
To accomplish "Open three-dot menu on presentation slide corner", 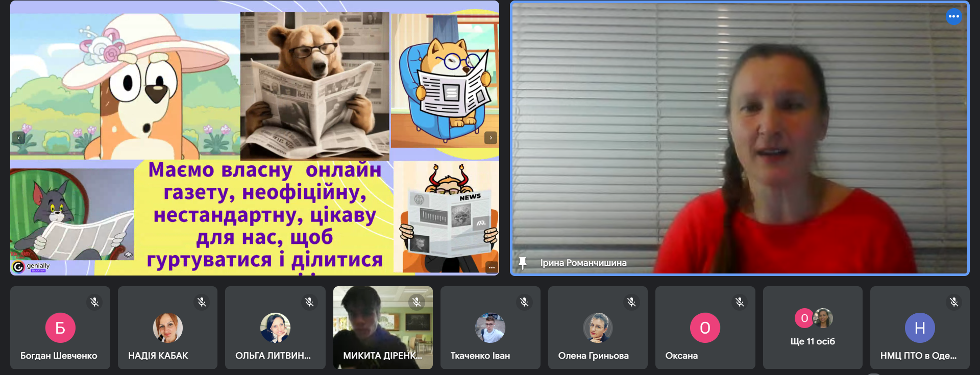I will click(492, 267).
